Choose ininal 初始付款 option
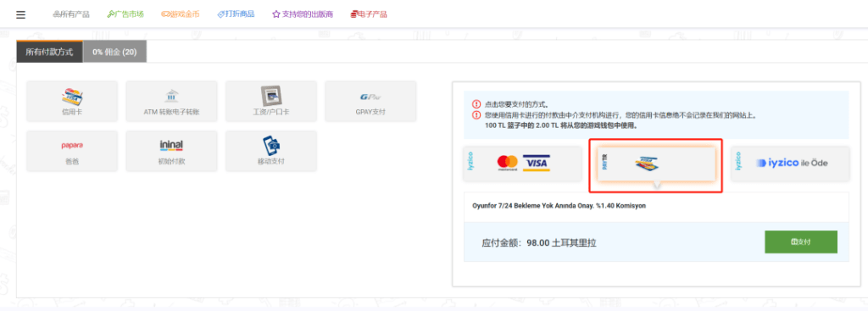Image resolution: width=868 pixels, height=311 pixels. (171, 151)
